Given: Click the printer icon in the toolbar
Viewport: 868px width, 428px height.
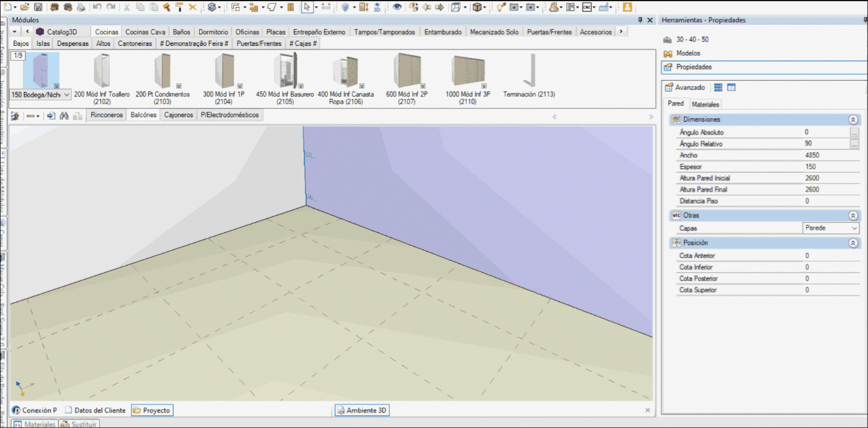Looking at the screenshot, I should (81, 7).
